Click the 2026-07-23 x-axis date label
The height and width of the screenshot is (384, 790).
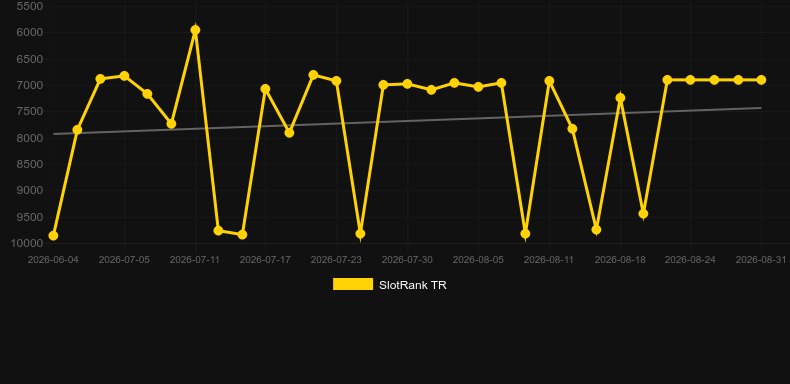tap(337, 260)
